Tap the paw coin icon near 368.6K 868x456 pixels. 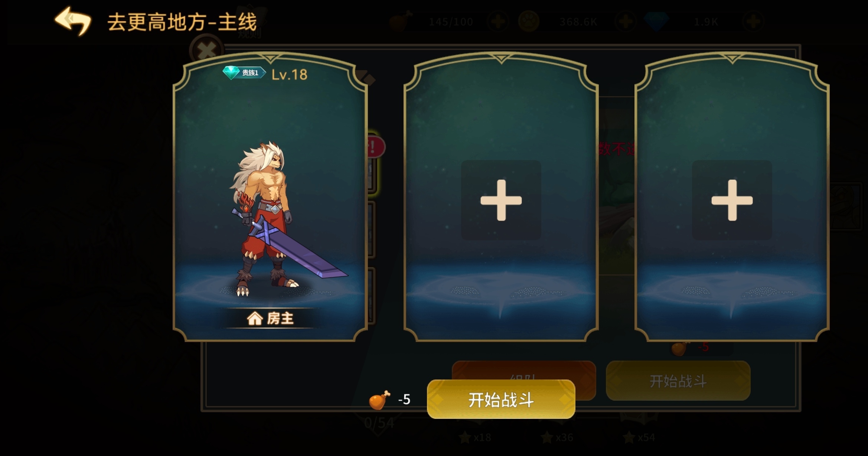[x=529, y=22]
